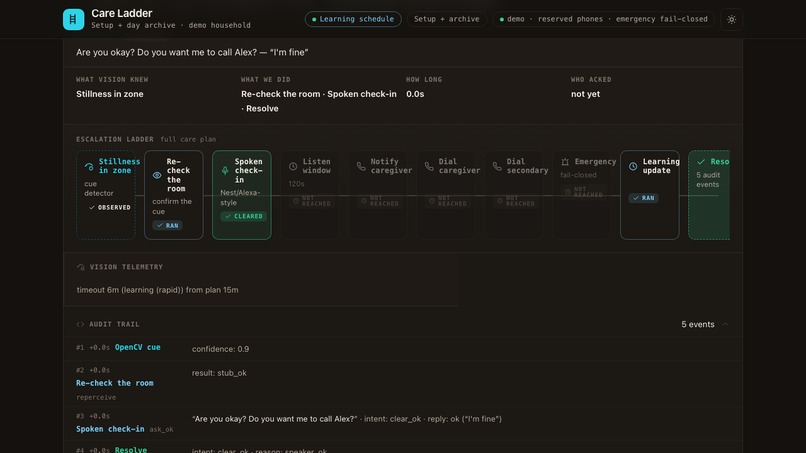Click the 5 events count label
The width and height of the screenshot is (806, 453).
click(x=698, y=324)
